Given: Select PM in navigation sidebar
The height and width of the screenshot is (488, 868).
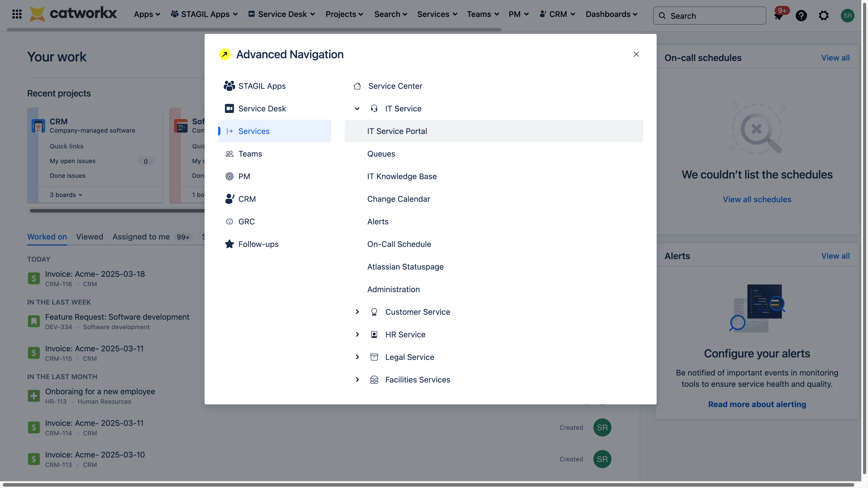Looking at the screenshot, I should [x=274, y=176].
